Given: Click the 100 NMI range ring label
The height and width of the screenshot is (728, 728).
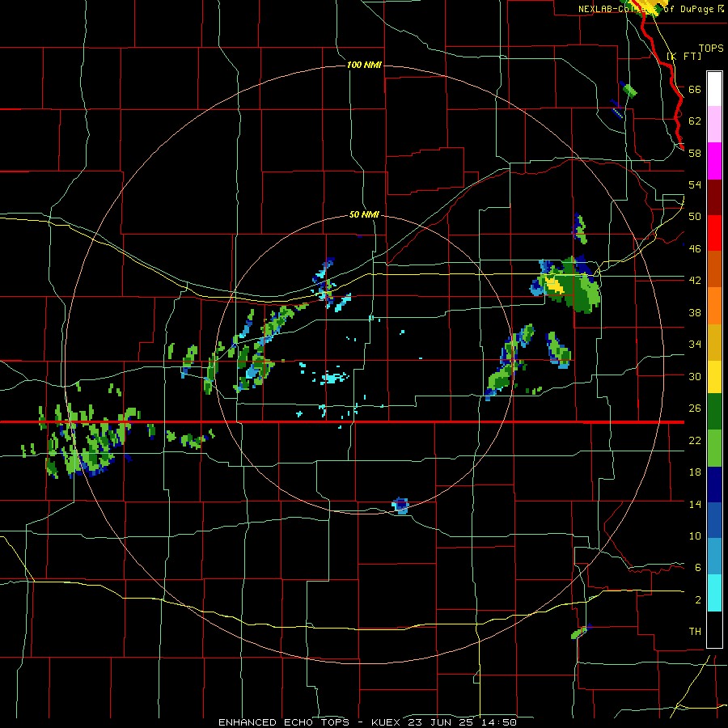Looking at the screenshot, I should point(364,65).
